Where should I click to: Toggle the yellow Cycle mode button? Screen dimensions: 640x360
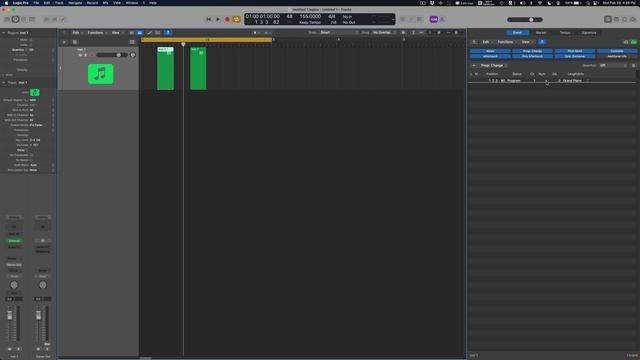236,19
